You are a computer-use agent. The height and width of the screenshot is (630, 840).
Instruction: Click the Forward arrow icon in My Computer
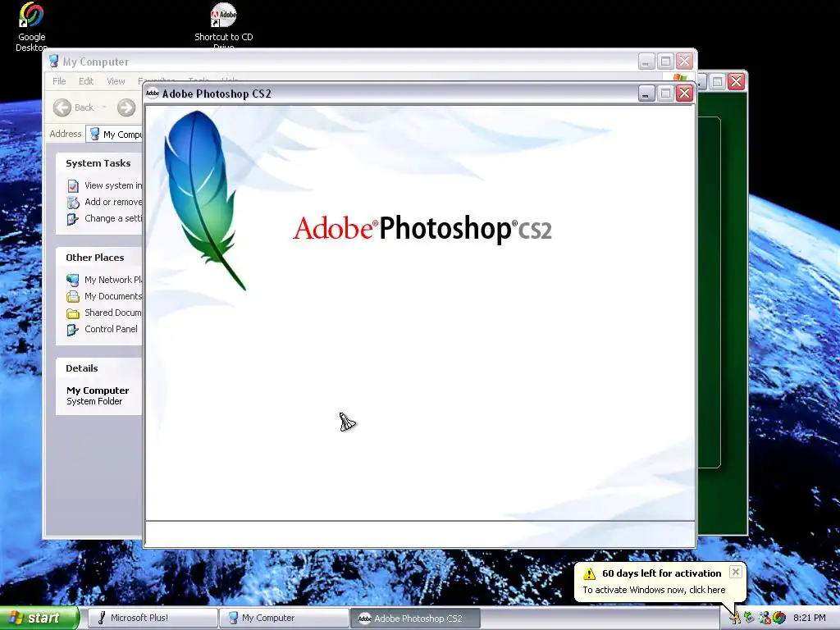point(126,107)
